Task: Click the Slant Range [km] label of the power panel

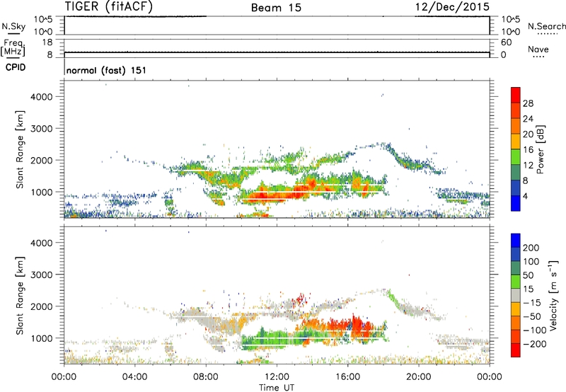Action: coord(20,149)
